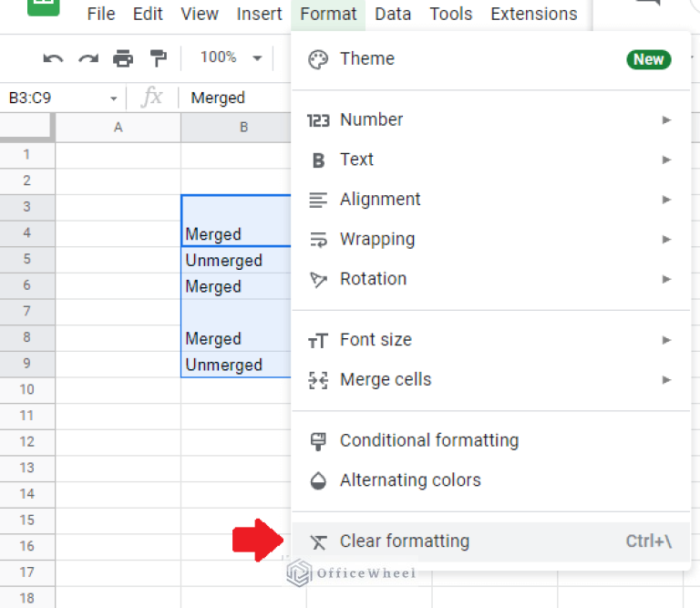Open the Insert menu

[x=259, y=14]
